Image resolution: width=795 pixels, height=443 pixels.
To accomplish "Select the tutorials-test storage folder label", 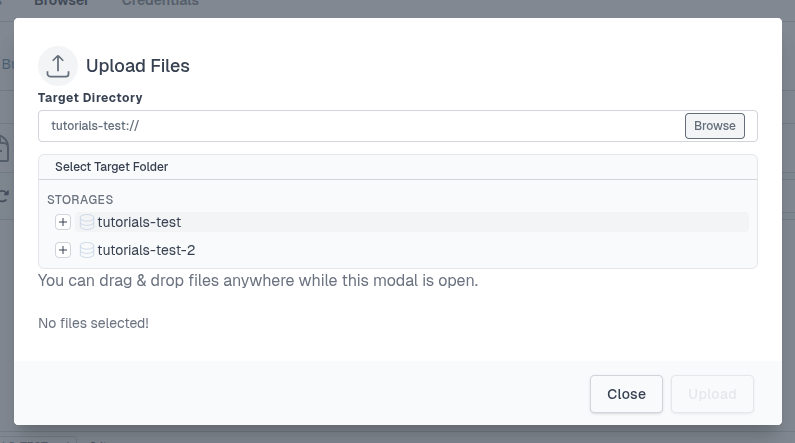I will pyautogui.click(x=139, y=222).
